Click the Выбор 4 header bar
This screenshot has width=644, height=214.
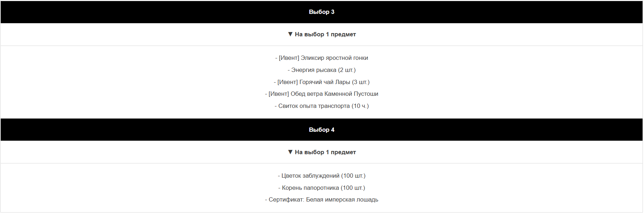[x=321, y=130]
